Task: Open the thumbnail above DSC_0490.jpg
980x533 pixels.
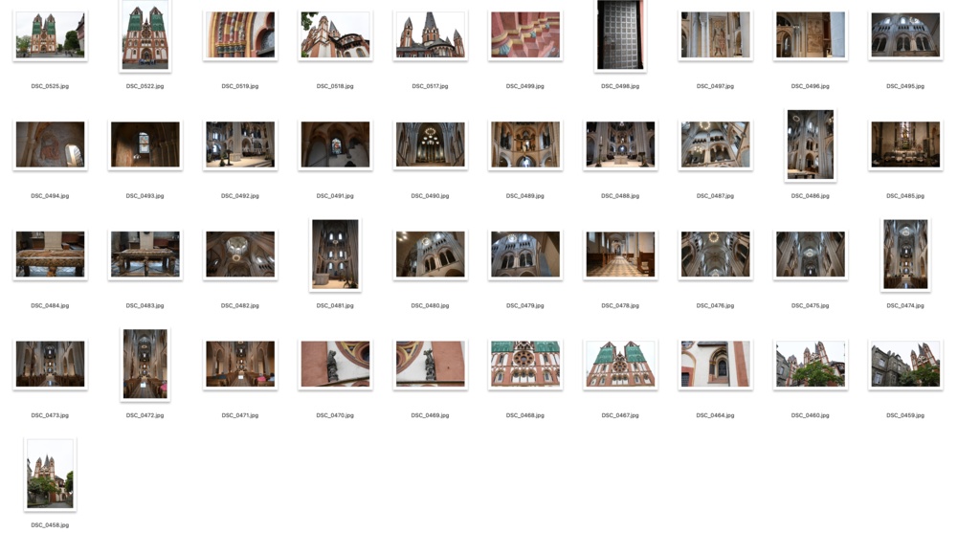Action: coord(430,144)
